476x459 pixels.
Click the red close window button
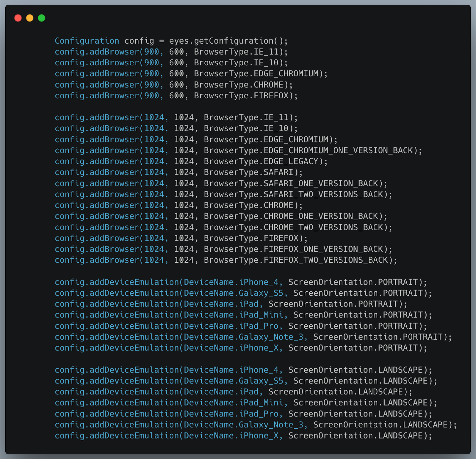18,18
